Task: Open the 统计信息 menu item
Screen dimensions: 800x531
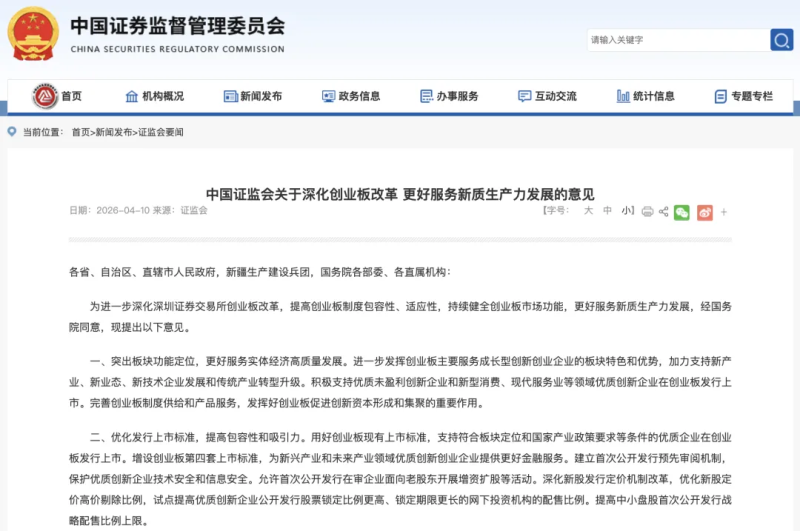Action: pyautogui.click(x=654, y=96)
